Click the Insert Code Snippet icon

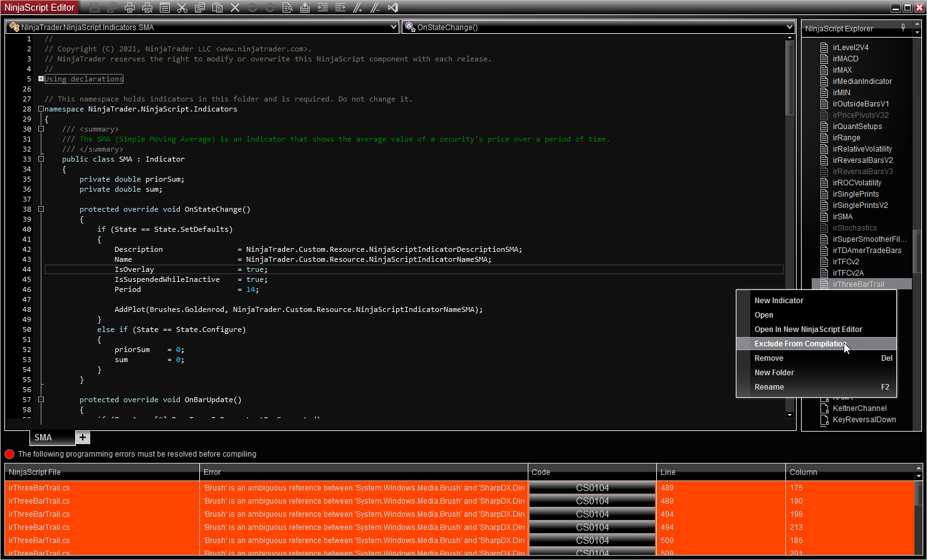305,8
